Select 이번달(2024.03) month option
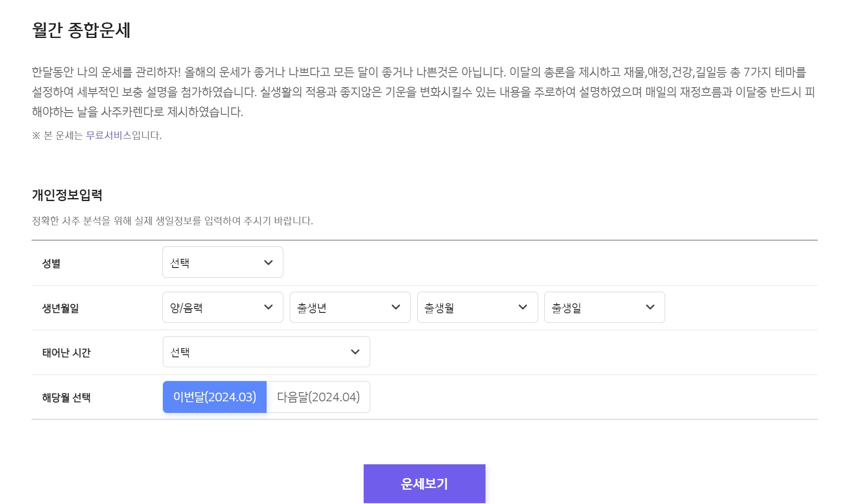 215,397
